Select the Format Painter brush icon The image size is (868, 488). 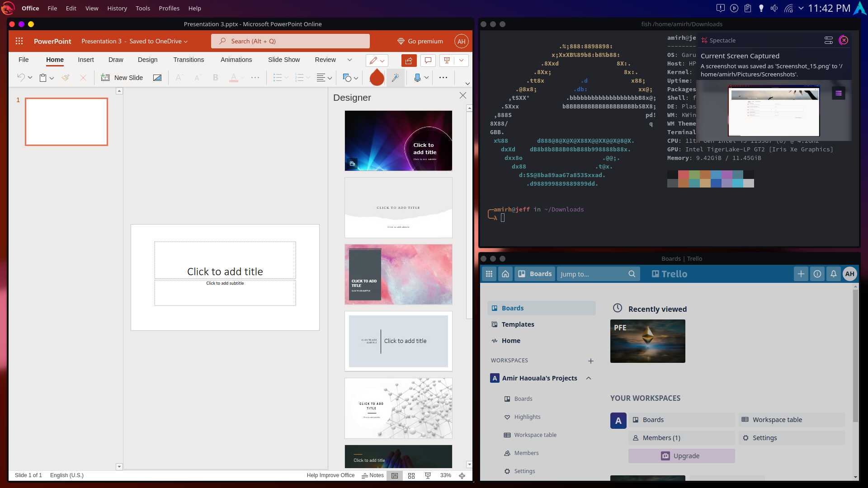[66, 78]
